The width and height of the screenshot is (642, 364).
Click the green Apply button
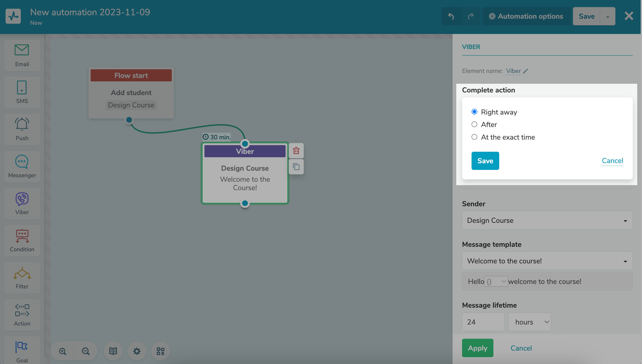[477, 348]
